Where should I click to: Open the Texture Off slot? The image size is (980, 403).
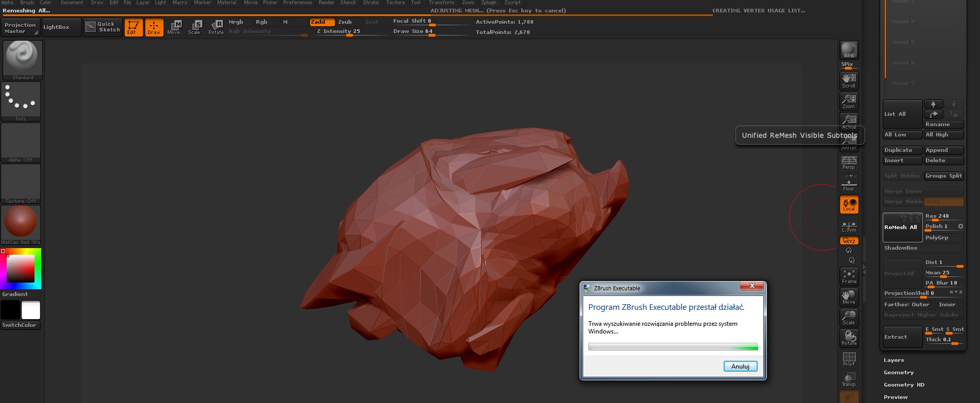coord(21,184)
